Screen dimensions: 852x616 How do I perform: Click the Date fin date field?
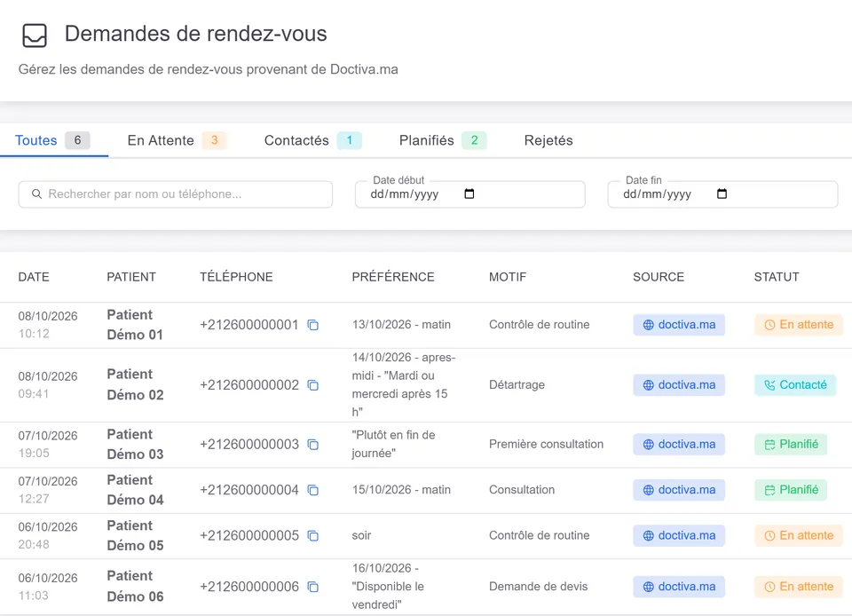(x=722, y=194)
